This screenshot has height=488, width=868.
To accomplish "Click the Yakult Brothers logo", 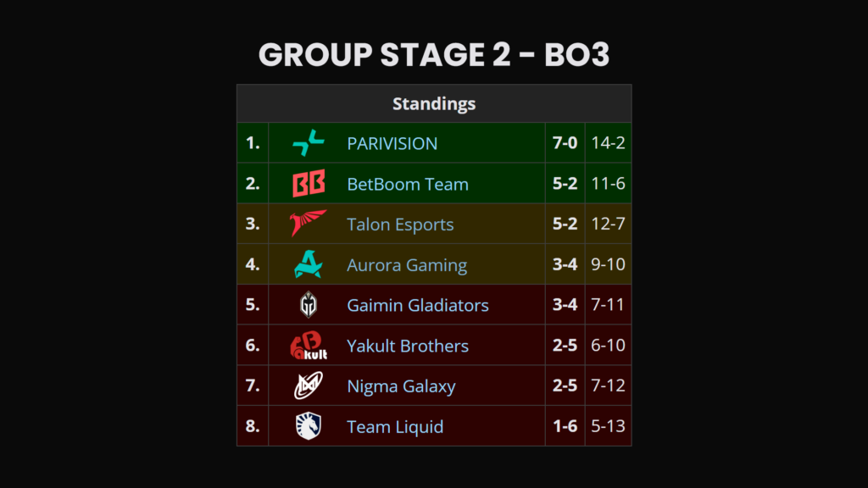I will click(309, 346).
